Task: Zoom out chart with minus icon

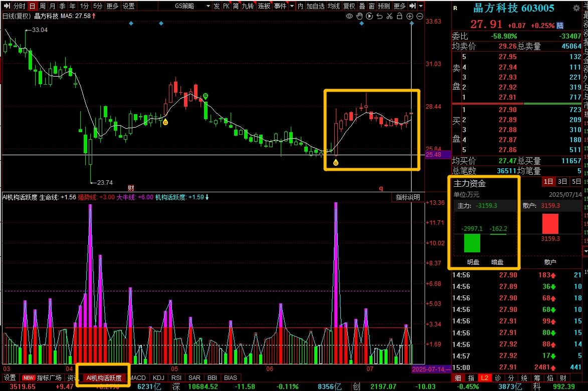Action: click(x=420, y=16)
